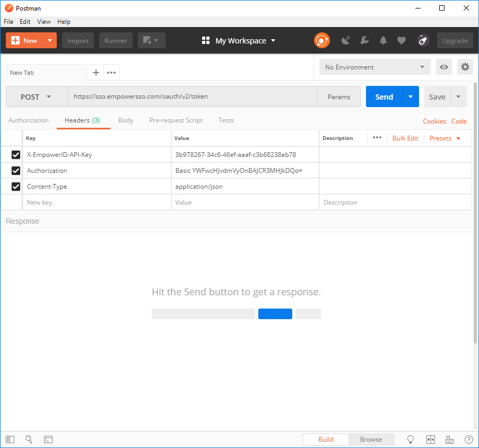Open the Capture requests satellite icon
Screen dimensions: 479x448
tap(346, 40)
